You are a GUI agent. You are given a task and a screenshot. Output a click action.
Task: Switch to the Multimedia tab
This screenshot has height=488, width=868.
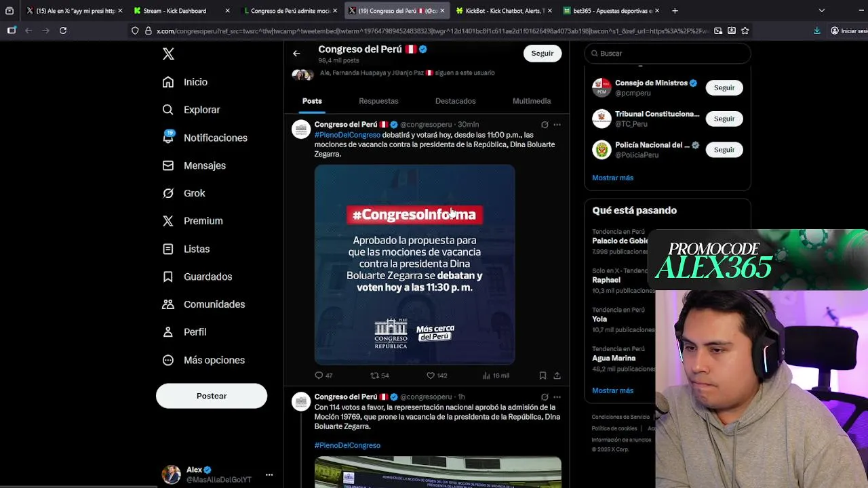click(532, 101)
